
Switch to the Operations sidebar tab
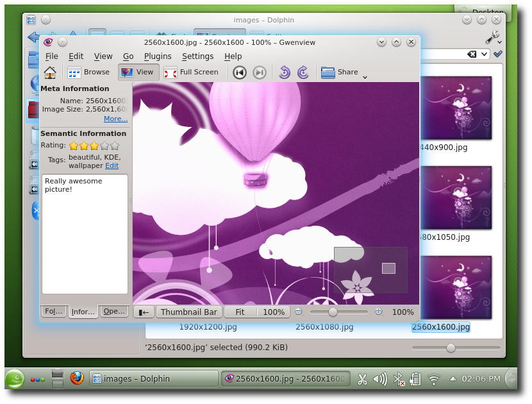click(114, 311)
